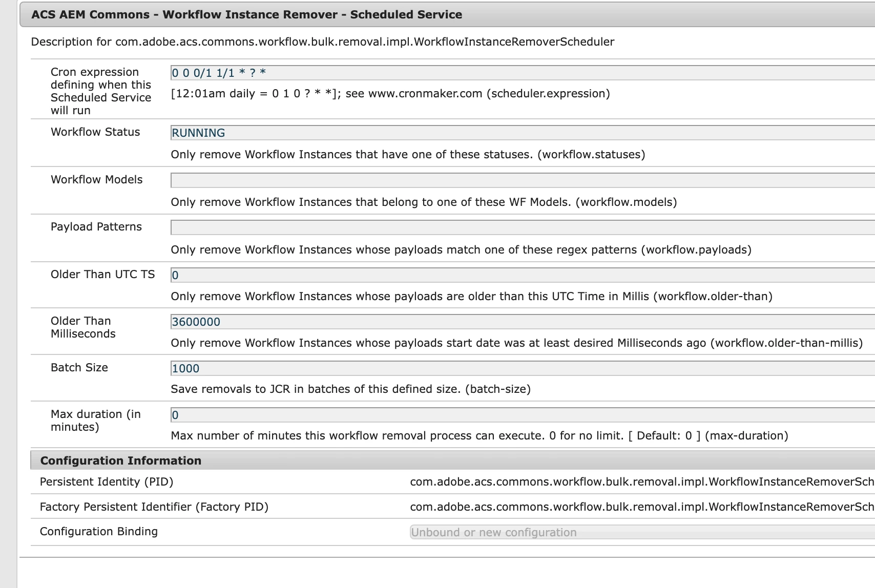Click the Workflow Models label

(x=97, y=180)
